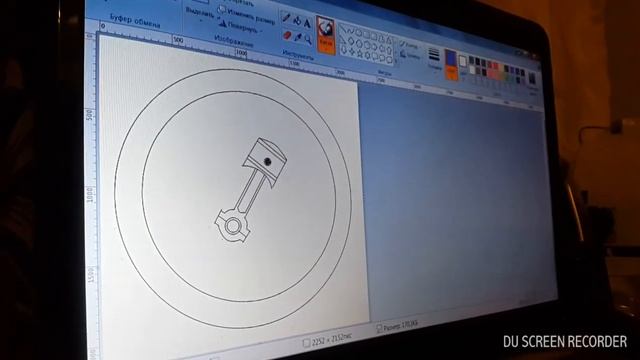The image size is (640, 360).
Task: Choose the Oval shape
Action: click(359, 33)
